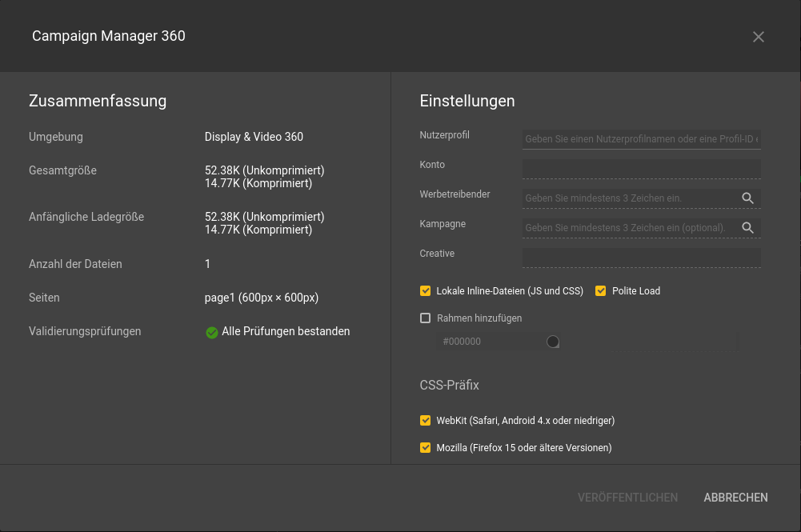This screenshot has height=532, width=801.
Task: Open the color picker circle next to #000000
Action: tap(552, 341)
